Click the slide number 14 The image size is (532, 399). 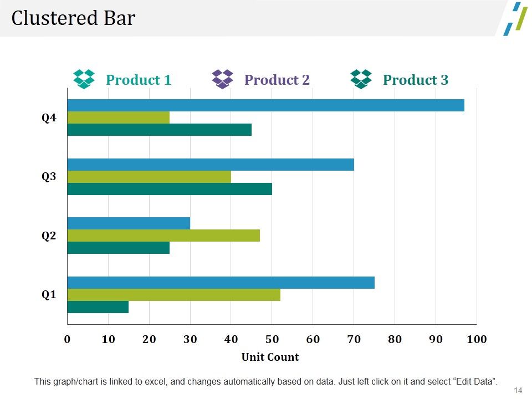[518, 390]
